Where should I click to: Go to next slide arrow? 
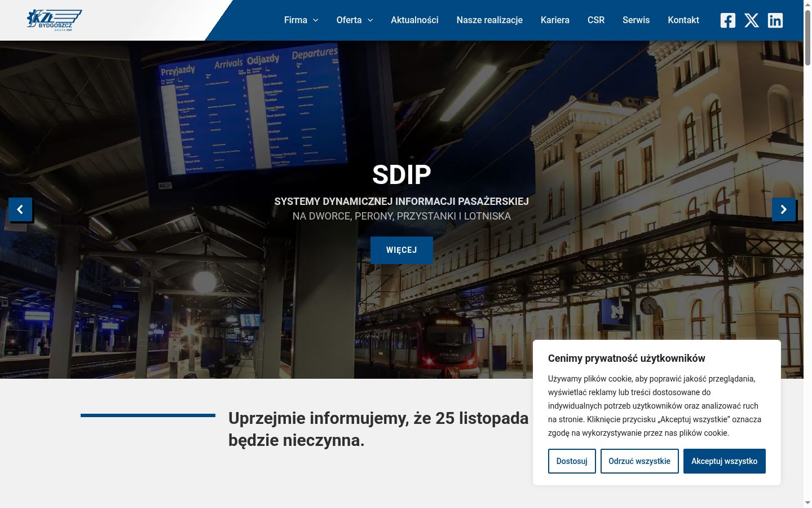click(x=784, y=209)
